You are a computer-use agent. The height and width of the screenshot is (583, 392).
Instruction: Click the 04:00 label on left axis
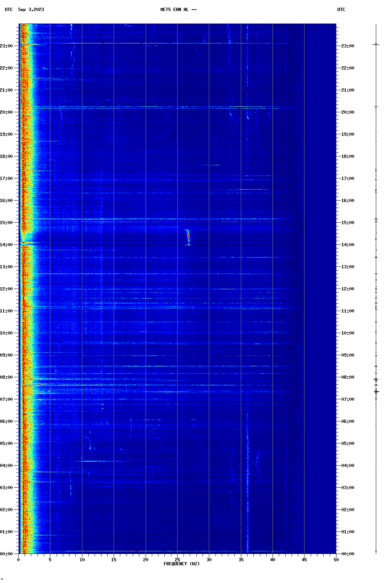pos(7,466)
